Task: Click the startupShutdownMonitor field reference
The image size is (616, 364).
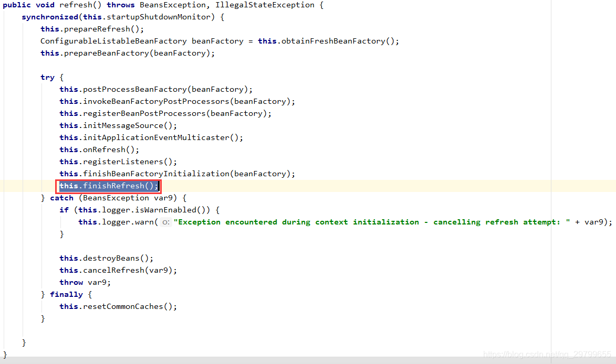Action: [x=159, y=17]
